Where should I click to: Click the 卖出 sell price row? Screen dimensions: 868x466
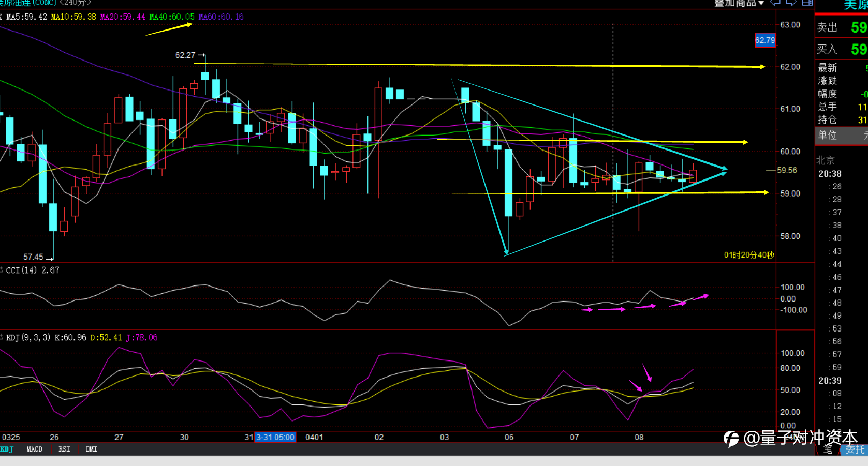tap(842, 27)
